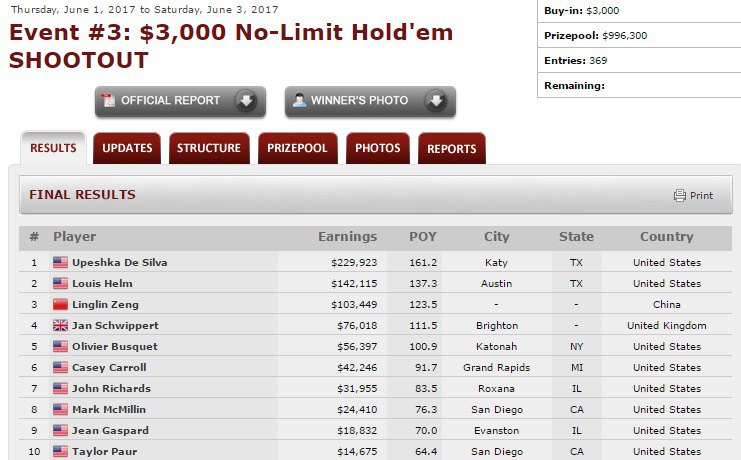Viewport: 741px width, 460px height.
Task: Click the US flag beside Upeshka De Silva
Action: [60, 262]
